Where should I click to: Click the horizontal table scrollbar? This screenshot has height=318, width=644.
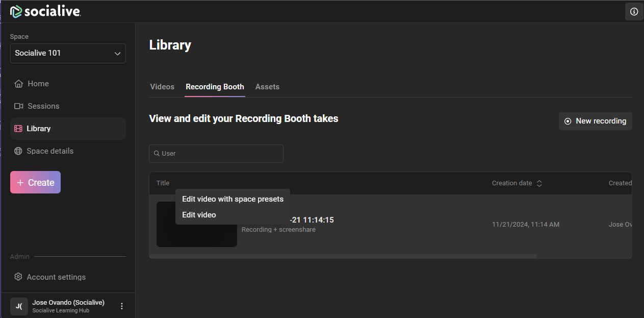pos(343,256)
